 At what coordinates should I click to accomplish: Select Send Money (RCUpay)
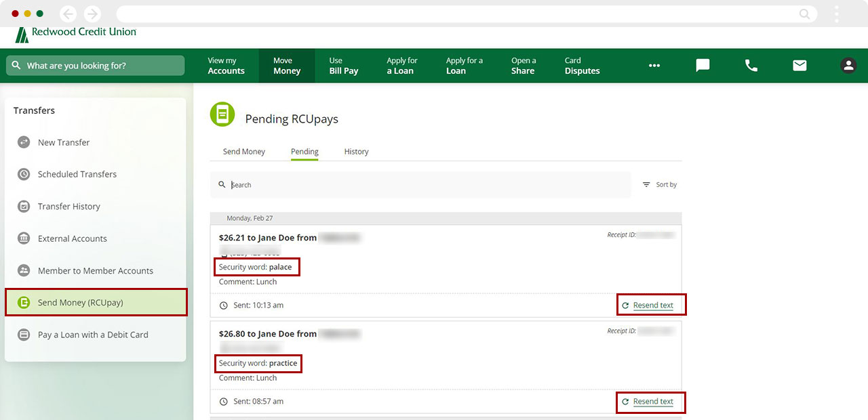coord(96,303)
